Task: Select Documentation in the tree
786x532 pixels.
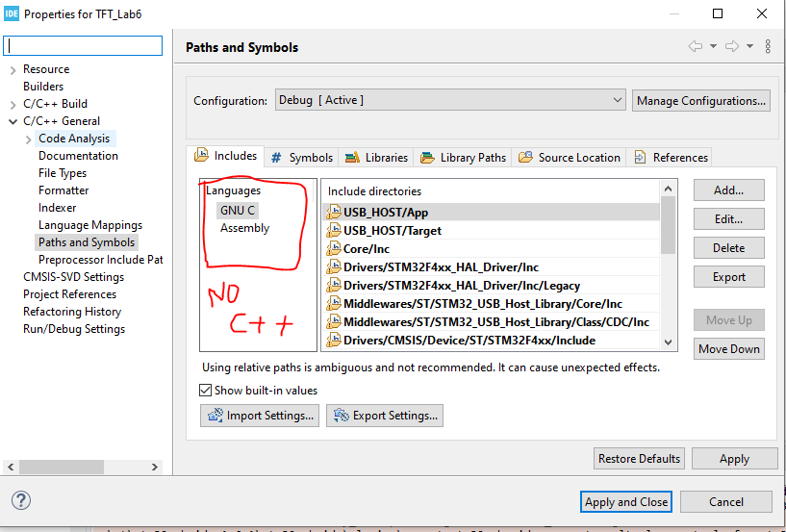Action: [78, 156]
